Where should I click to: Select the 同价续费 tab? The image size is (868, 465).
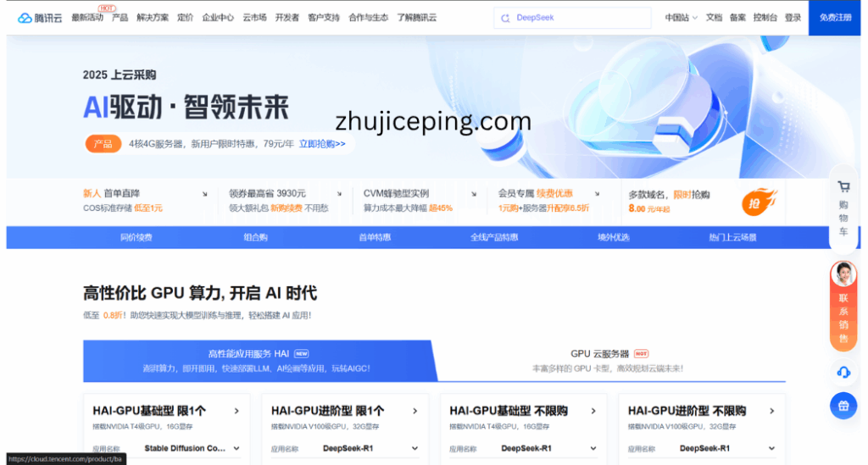click(136, 238)
